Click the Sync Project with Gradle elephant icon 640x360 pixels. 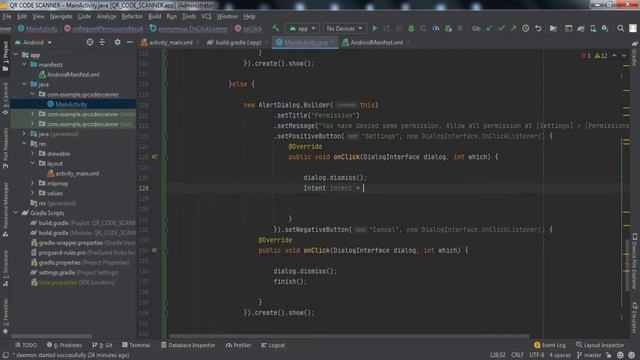[580, 29]
